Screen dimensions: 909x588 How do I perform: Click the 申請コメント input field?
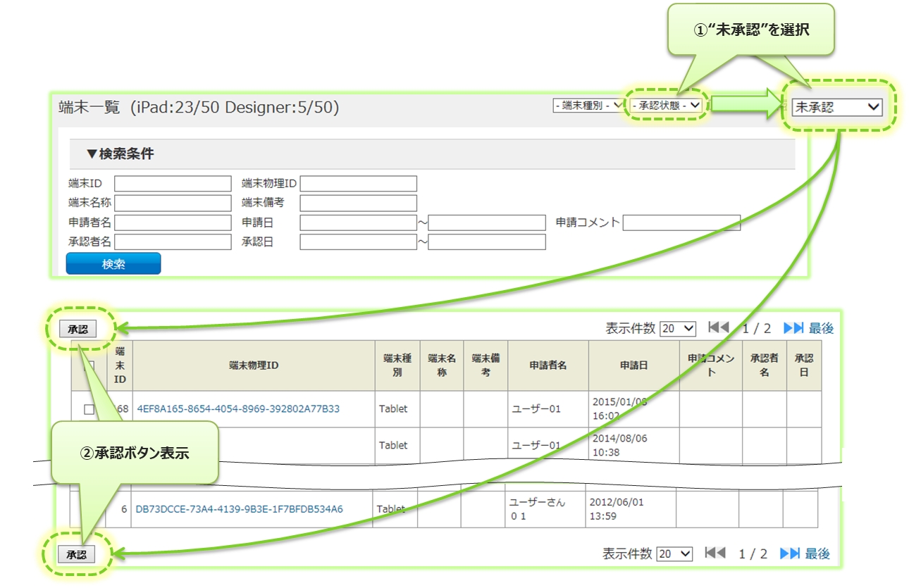(681, 223)
